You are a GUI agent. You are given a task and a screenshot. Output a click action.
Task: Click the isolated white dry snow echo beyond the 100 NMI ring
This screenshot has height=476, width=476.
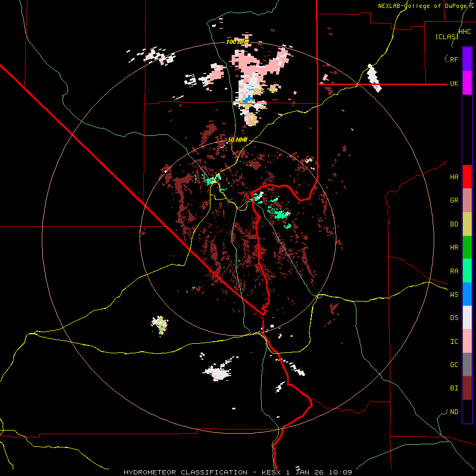pyautogui.click(x=374, y=78)
